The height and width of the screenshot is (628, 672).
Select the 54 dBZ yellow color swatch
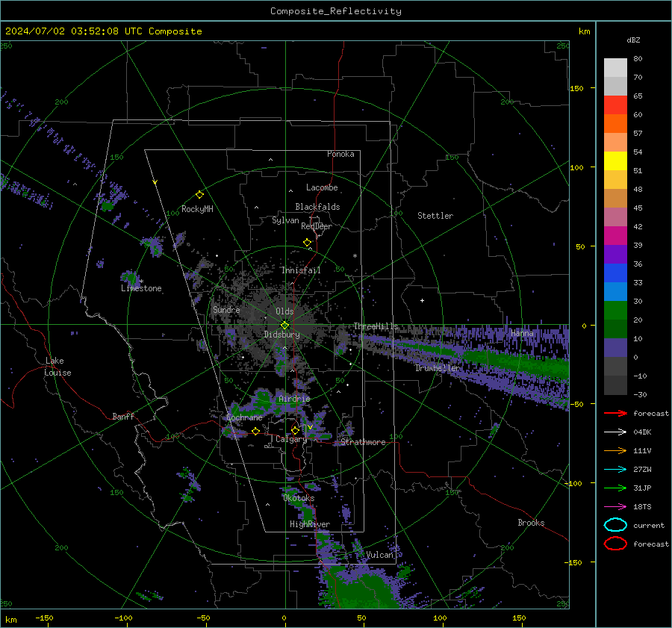615,161
